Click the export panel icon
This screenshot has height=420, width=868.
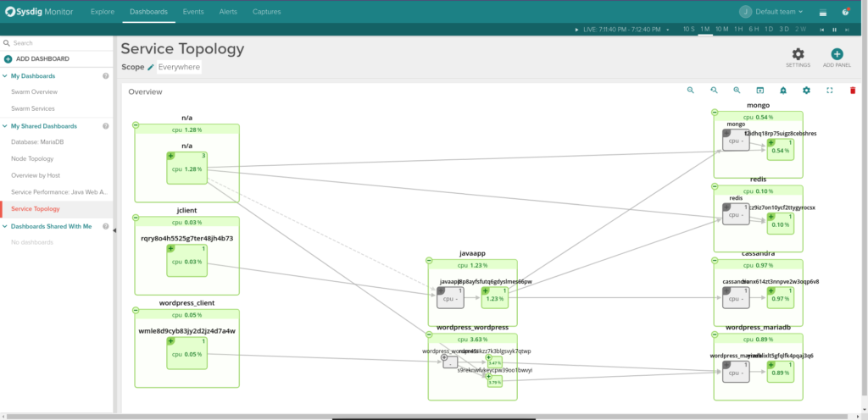coord(760,90)
